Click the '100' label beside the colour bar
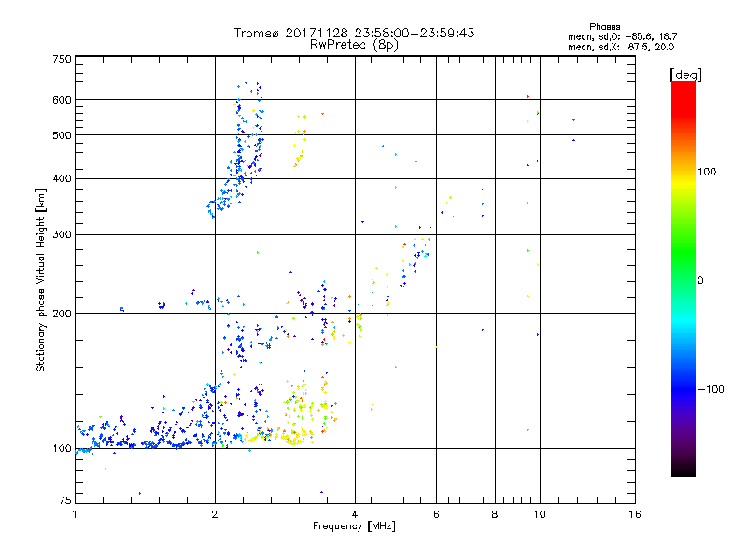 click(x=707, y=172)
